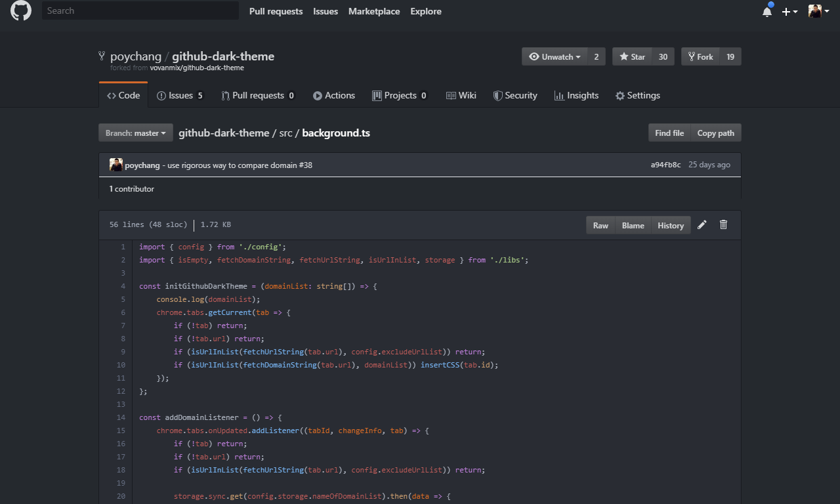The width and height of the screenshot is (840, 504).
Task: Open commit hash a94fb8c
Action: [665, 165]
